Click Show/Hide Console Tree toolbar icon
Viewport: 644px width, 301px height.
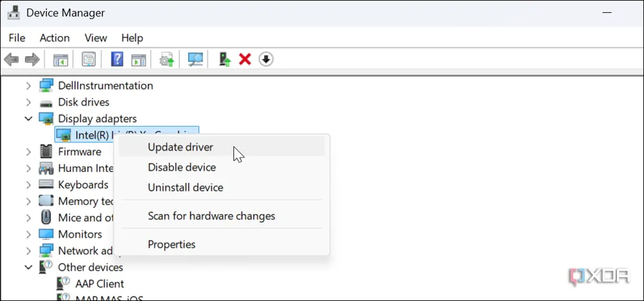coord(61,60)
